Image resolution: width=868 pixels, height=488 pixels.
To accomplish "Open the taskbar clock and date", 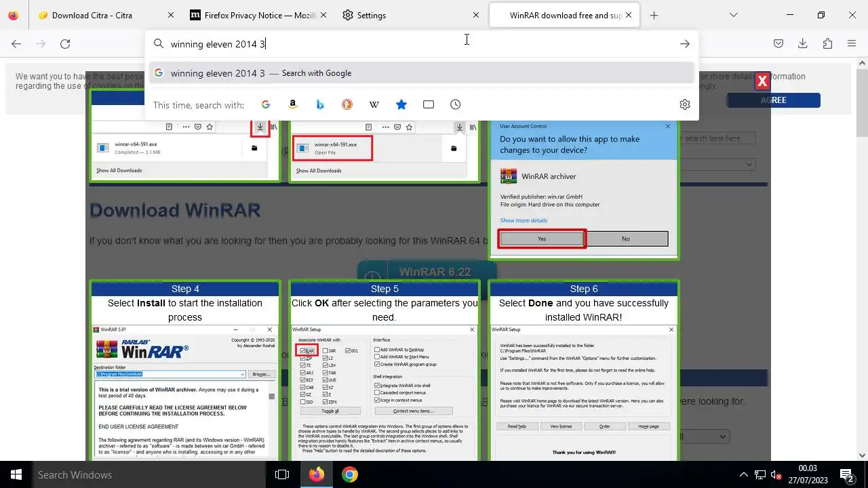I will tap(807, 474).
